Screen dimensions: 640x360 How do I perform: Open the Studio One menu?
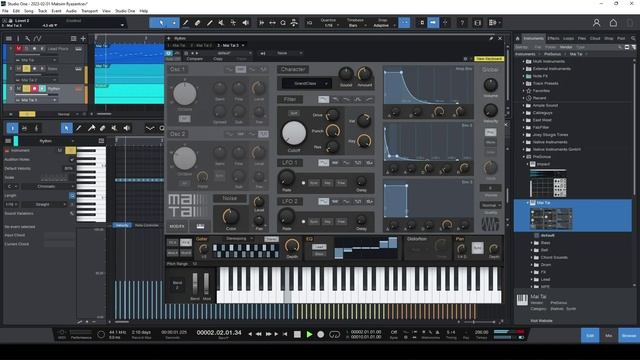pos(125,11)
